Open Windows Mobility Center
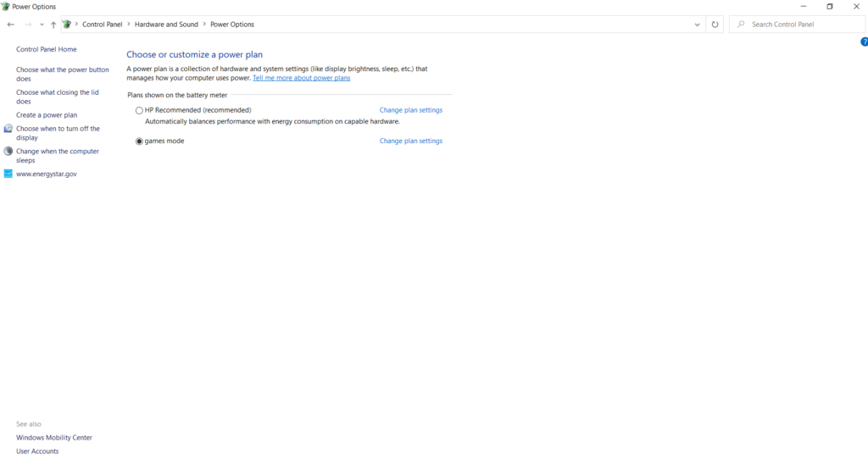The width and height of the screenshot is (868, 459). pyautogui.click(x=54, y=438)
